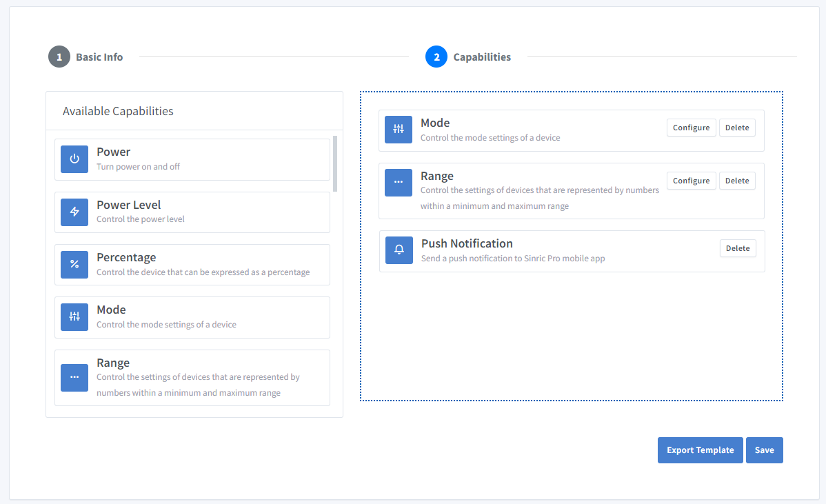Click the Power icon in Available Capabilities

click(74, 159)
